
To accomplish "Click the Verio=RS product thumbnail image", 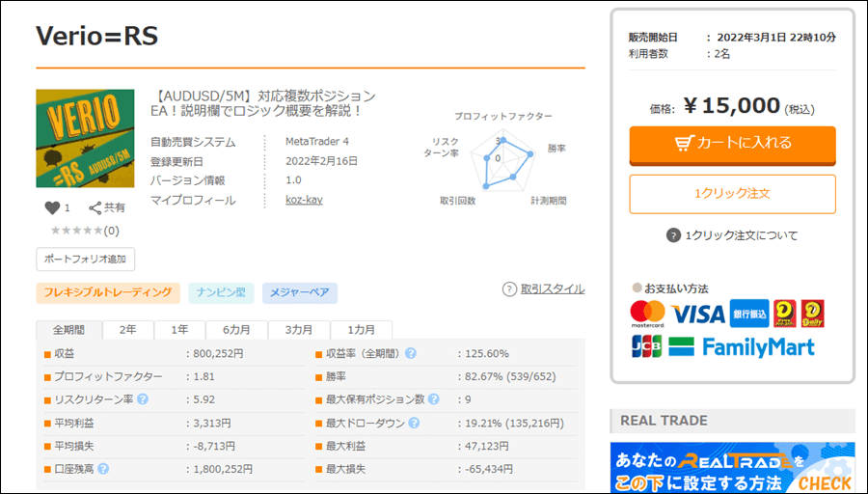I will pos(86,138).
